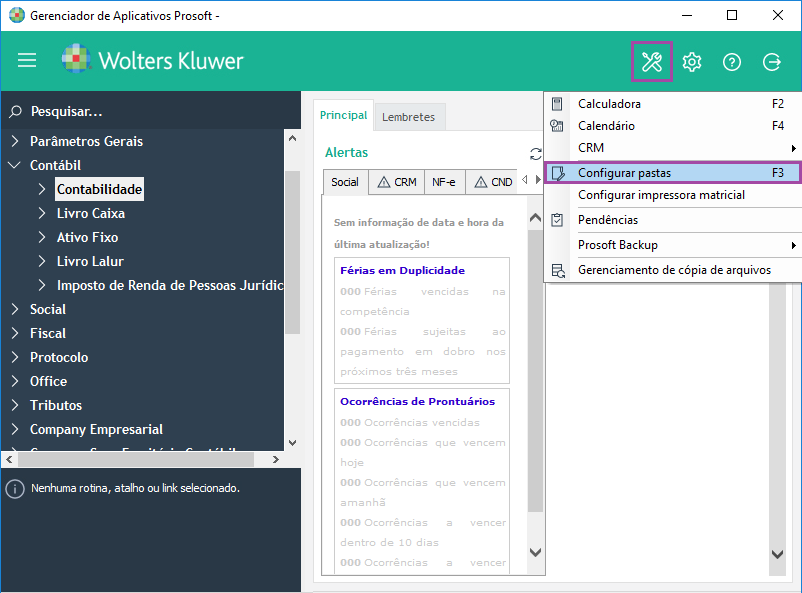Click alerts panel scroll up arrow

pyautogui.click(x=536, y=218)
